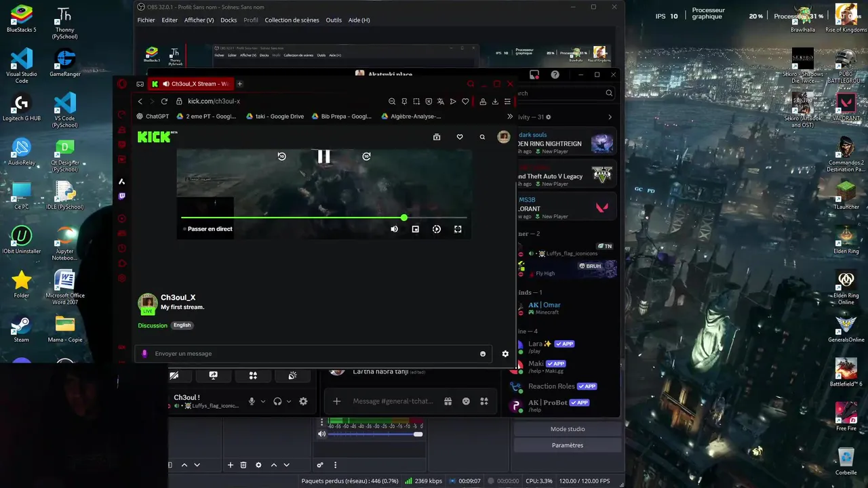Open ELDEN RING NIGHTREIGN activity card
Viewport: 868px width, 488px height.
(x=566, y=143)
